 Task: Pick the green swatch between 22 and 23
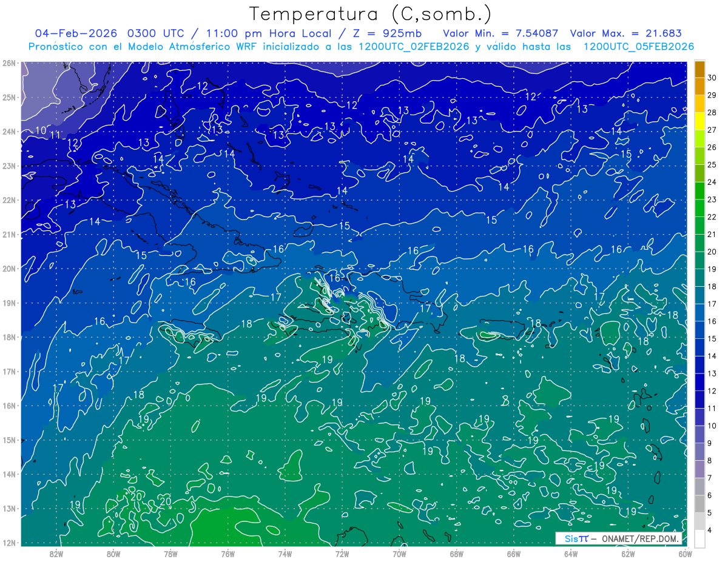(699, 207)
